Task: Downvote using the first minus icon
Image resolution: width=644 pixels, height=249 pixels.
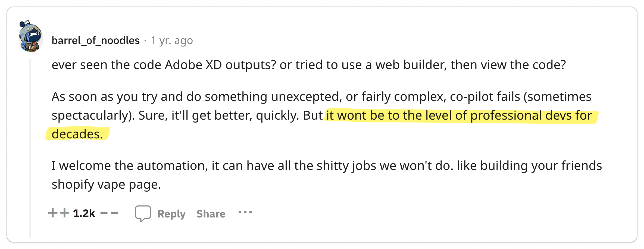Action: (x=104, y=213)
